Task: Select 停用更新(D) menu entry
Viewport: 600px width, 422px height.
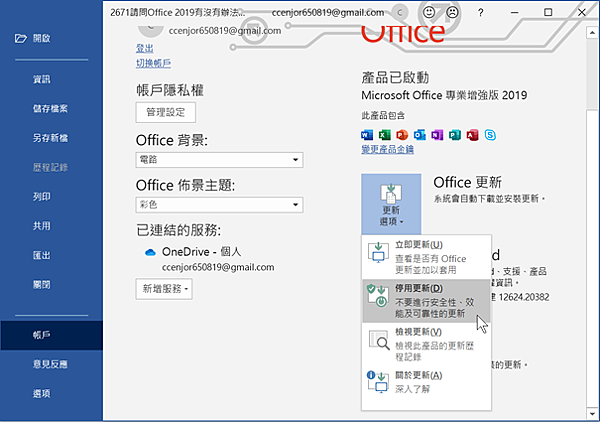Action: (426, 301)
